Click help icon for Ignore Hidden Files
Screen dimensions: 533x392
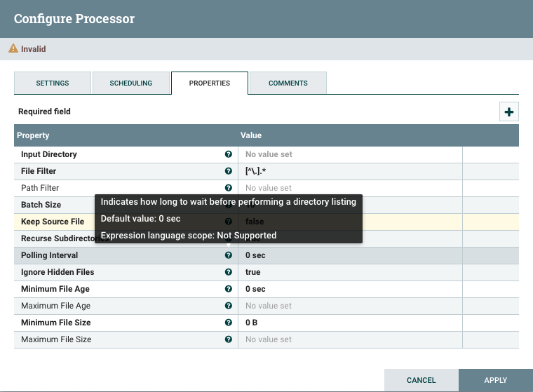coord(228,272)
